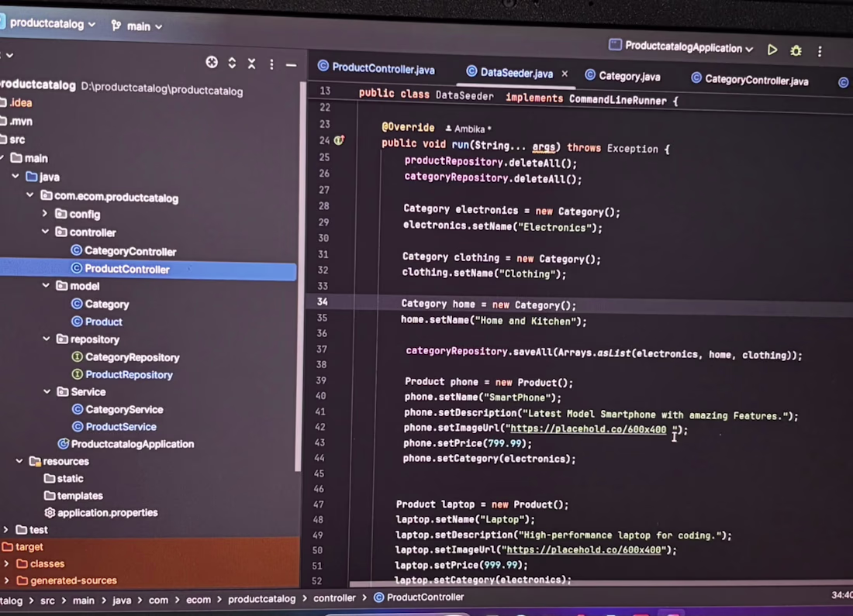
Task: Open CategoryService in the project tree
Action: (x=118, y=409)
